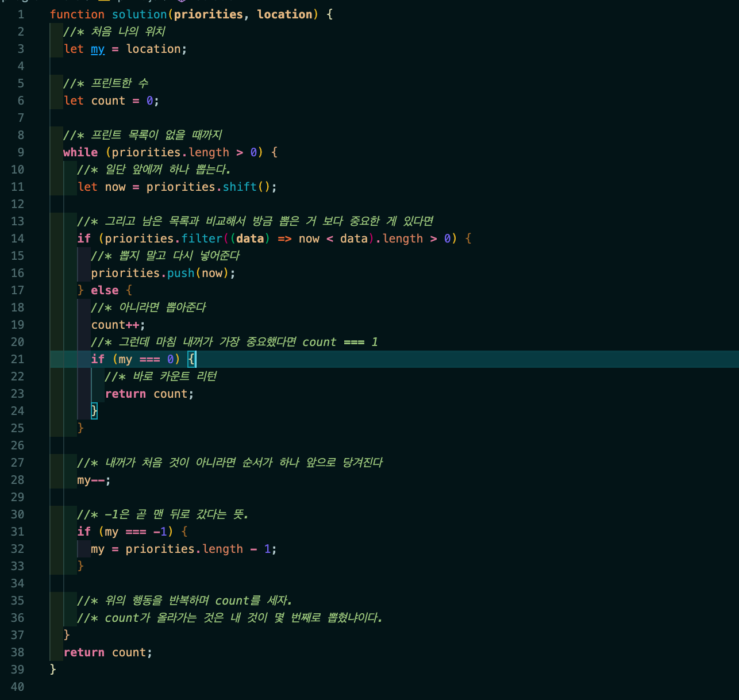
Task: Click the empty line 40 at the bottom
Action: (x=230, y=687)
